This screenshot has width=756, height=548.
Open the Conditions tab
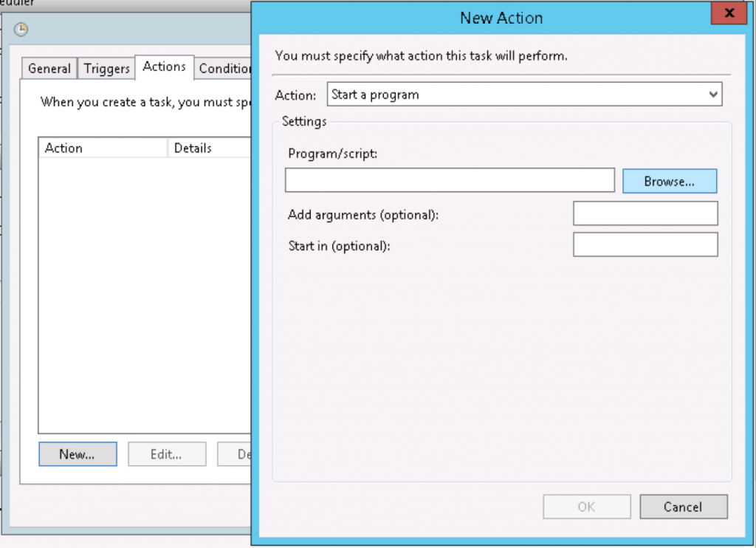[x=224, y=68]
